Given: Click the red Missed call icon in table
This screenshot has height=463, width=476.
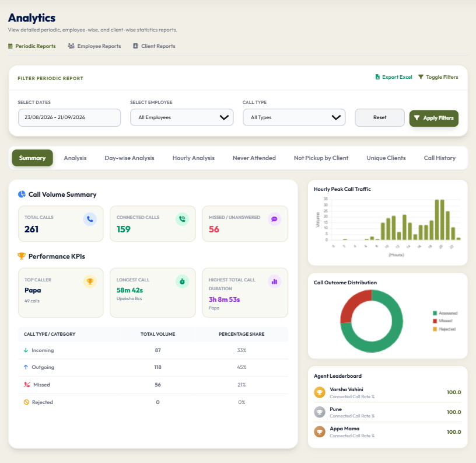Looking at the screenshot, I should click(27, 384).
